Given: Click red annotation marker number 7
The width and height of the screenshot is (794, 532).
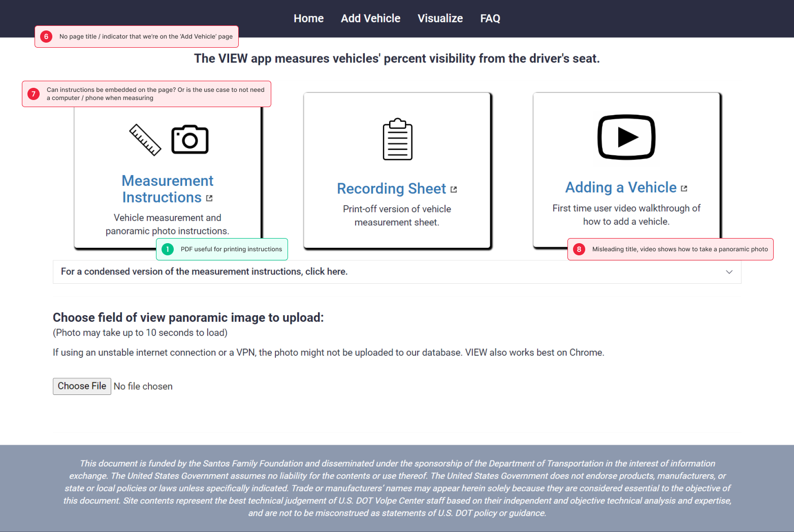Looking at the screenshot, I should (x=34, y=94).
